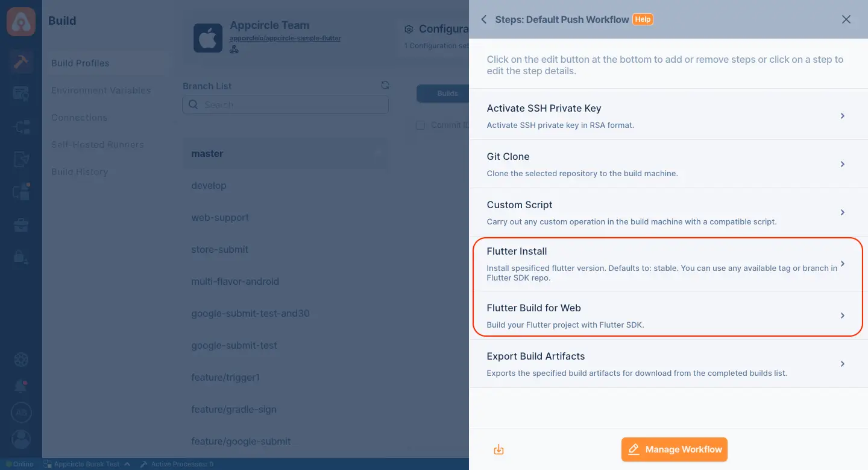Open the device-with-paper-plane distribution icon in sidebar
This screenshot has width=868, height=470.
21,159
